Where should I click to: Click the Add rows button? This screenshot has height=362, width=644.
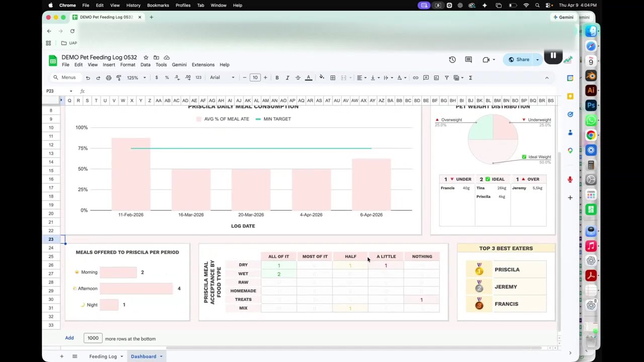point(69,338)
